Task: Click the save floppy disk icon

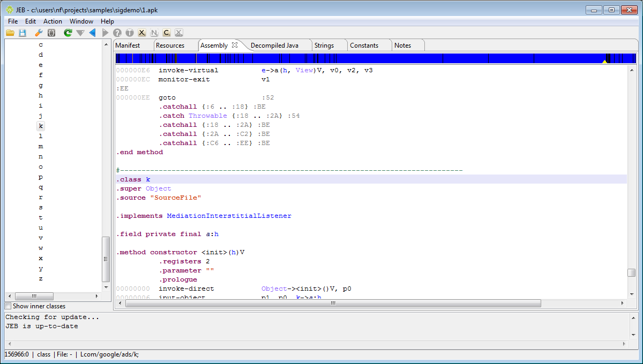Action: [23, 33]
